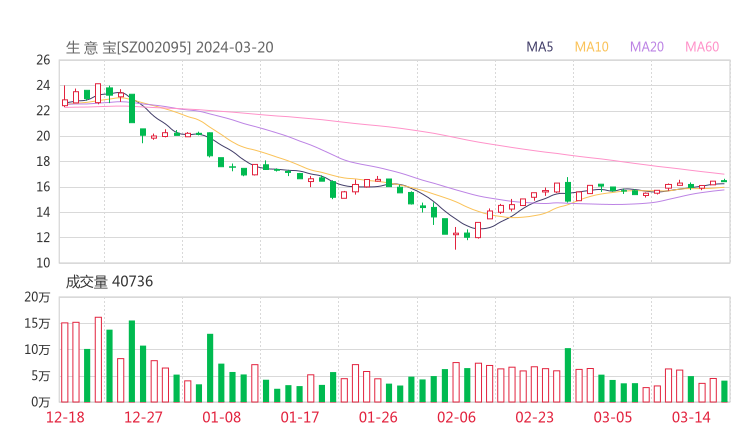Click the MA5 legend label
This screenshot has width=740, height=440.
point(539,47)
